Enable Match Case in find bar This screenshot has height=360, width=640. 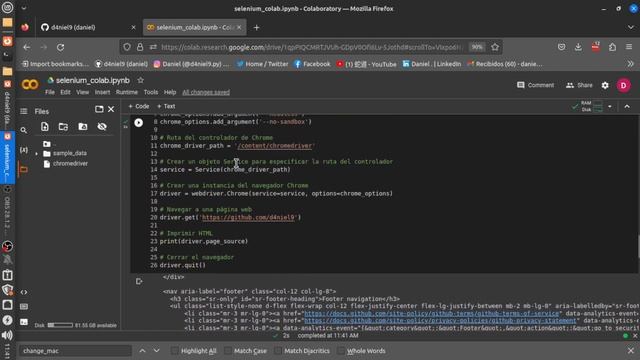(228, 351)
